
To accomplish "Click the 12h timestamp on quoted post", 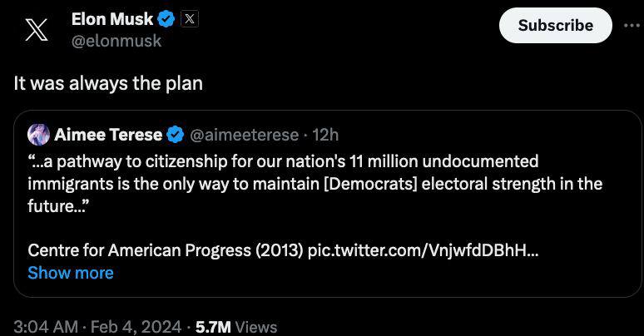I will point(325,134).
